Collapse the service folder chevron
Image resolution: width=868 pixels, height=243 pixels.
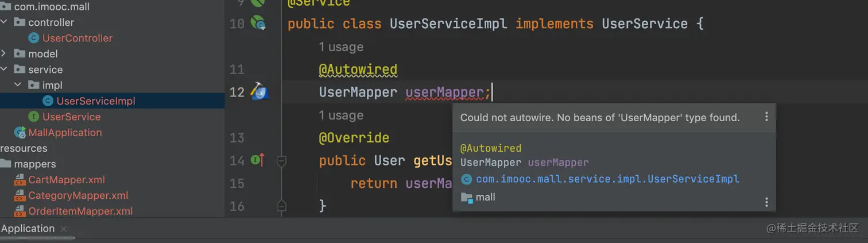click(x=4, y=70)
